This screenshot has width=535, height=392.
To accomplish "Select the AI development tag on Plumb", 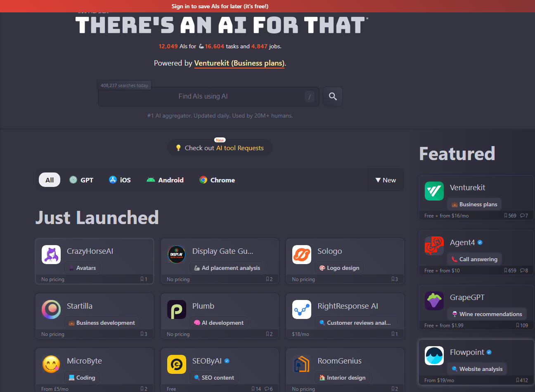I will click(219, 323).
